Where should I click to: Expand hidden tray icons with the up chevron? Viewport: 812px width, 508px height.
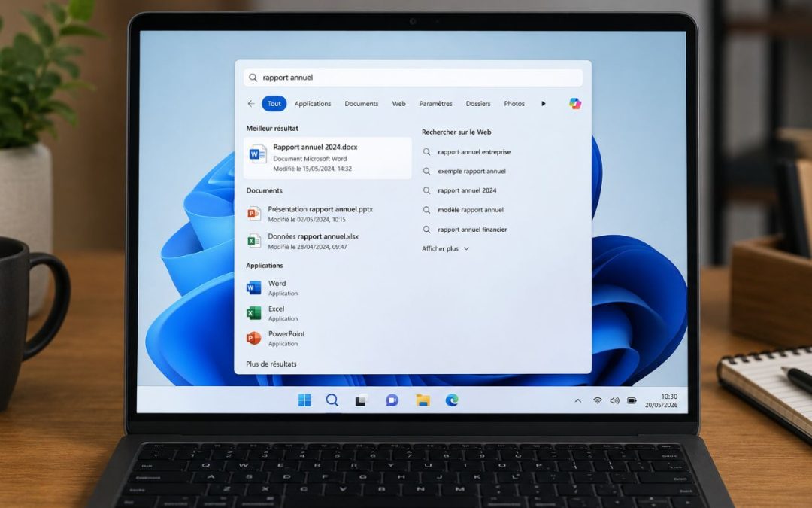coord(578,400)
